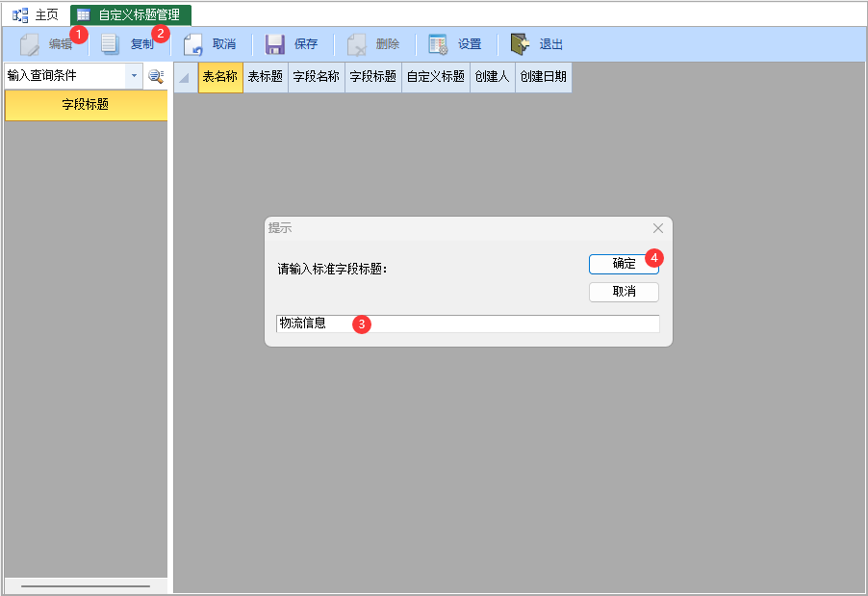Click the 保存 (Save) floppy disk icon

click(x=274, y=44)
